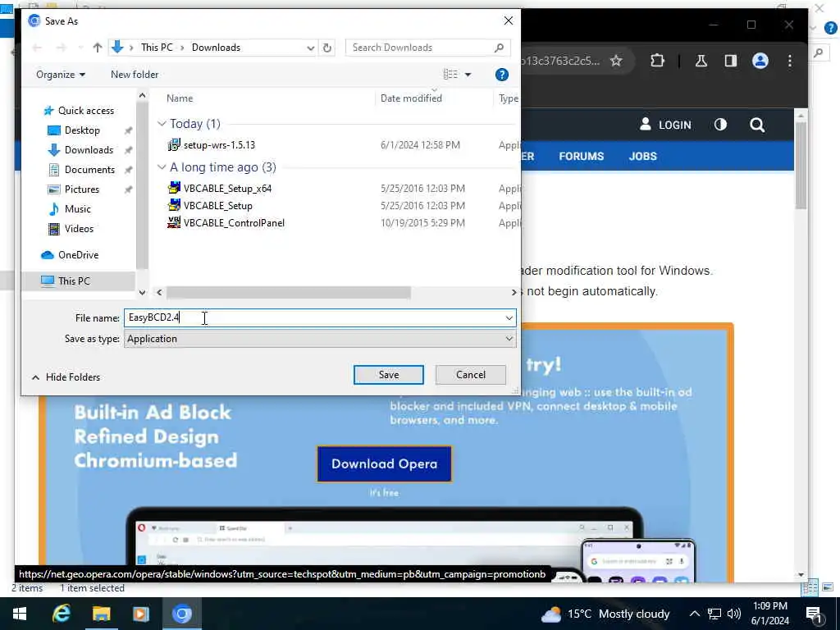Click This PC in address breadcrumb
Screen dimensions: 840x630
pos(157,48)
